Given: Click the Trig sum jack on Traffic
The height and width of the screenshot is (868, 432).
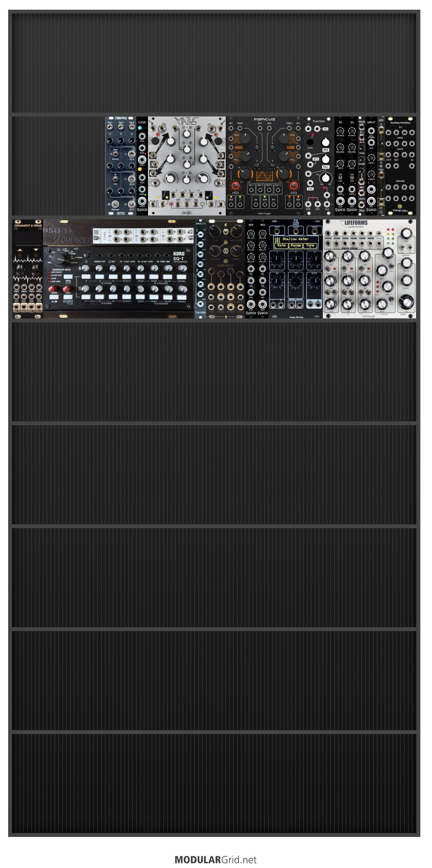Looking at the screenshot, I should [x=115, y=204].
